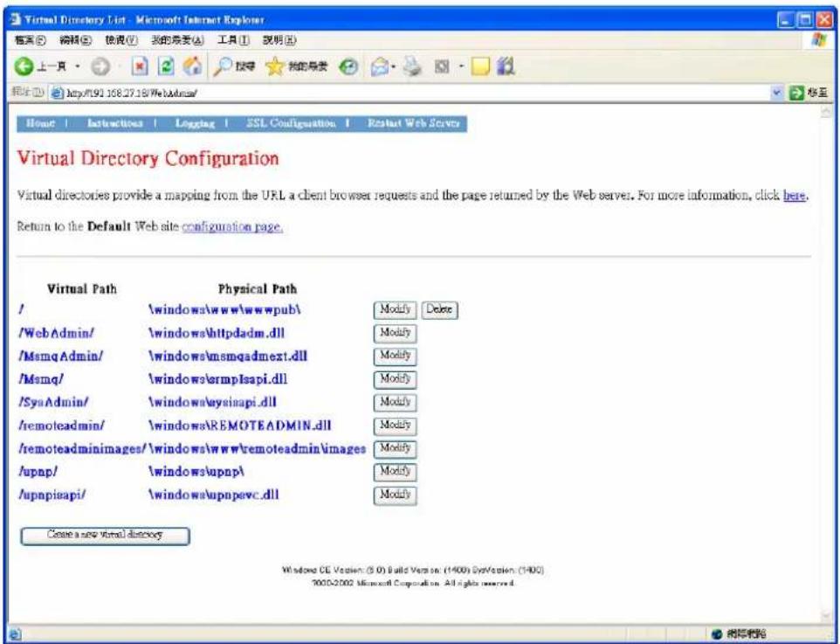Click Modify for /upnp/ row
Screen dimensions: 840x644
(395, 471)
